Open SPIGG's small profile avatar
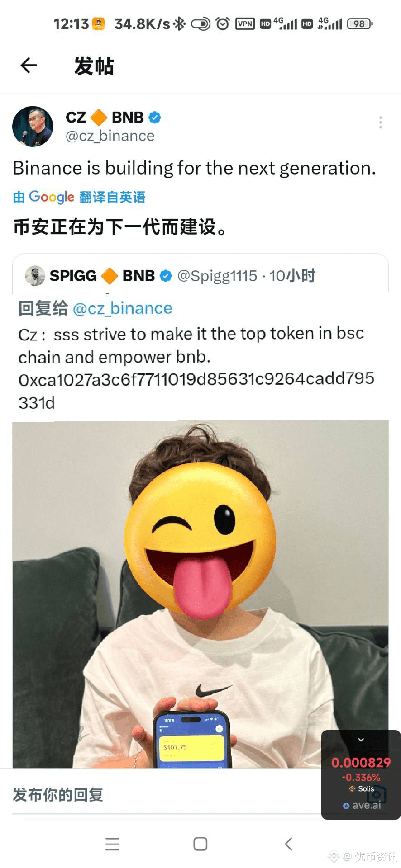This screenshot has width=401, height=868. 35,276
